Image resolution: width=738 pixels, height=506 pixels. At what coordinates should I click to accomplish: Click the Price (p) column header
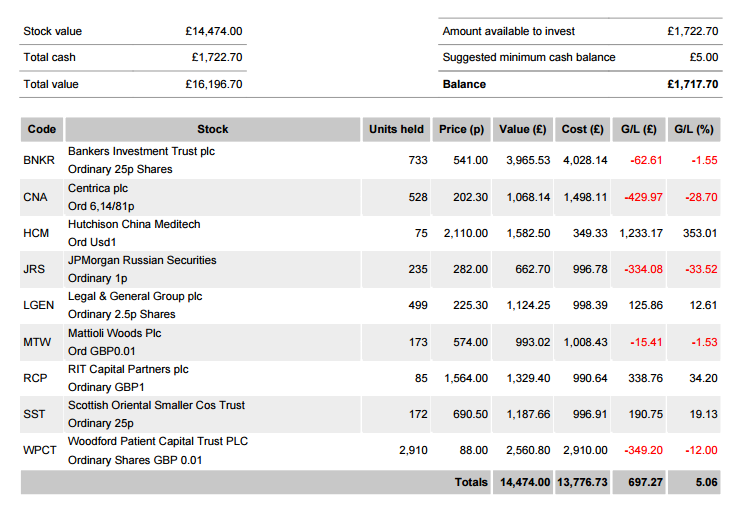tap(461, 129)
